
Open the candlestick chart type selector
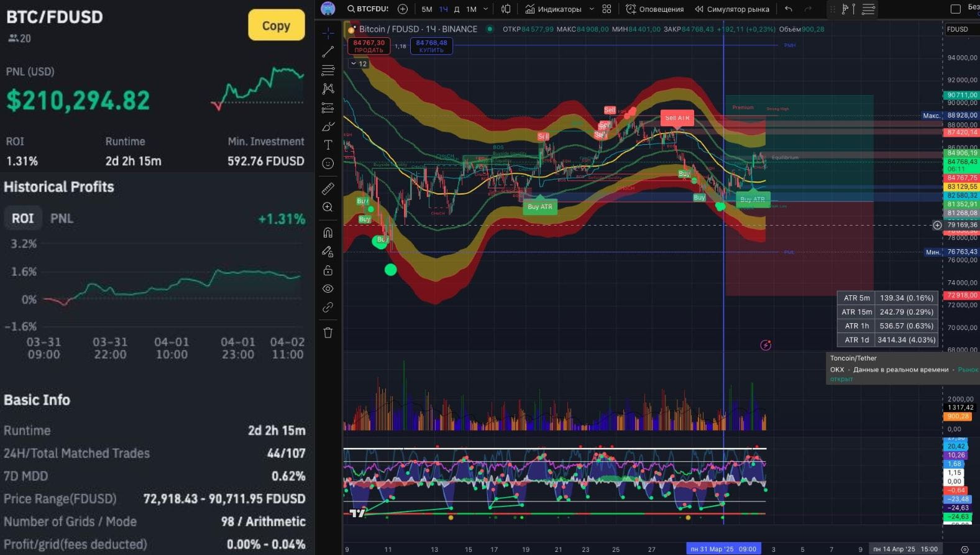[506, 9]
